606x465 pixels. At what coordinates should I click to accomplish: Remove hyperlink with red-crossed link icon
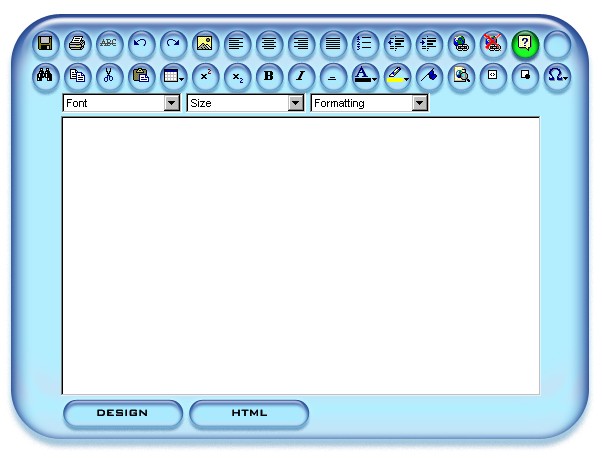coord(493,44)
